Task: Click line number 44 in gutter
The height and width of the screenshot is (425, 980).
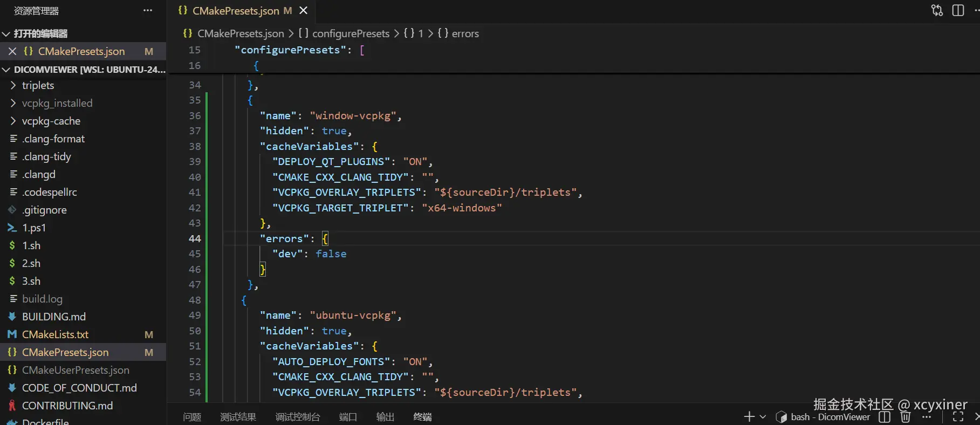Action: 195,238
